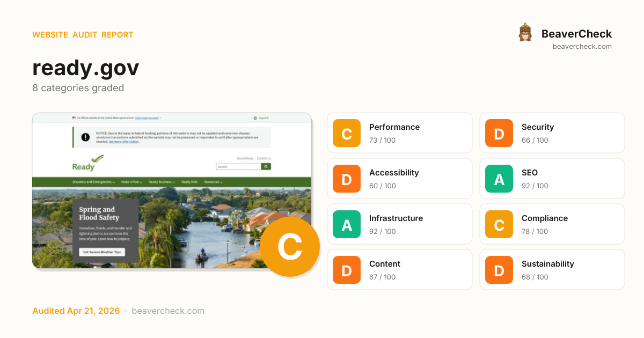Click the Infrastructure grade A badge

pos(347,224)
